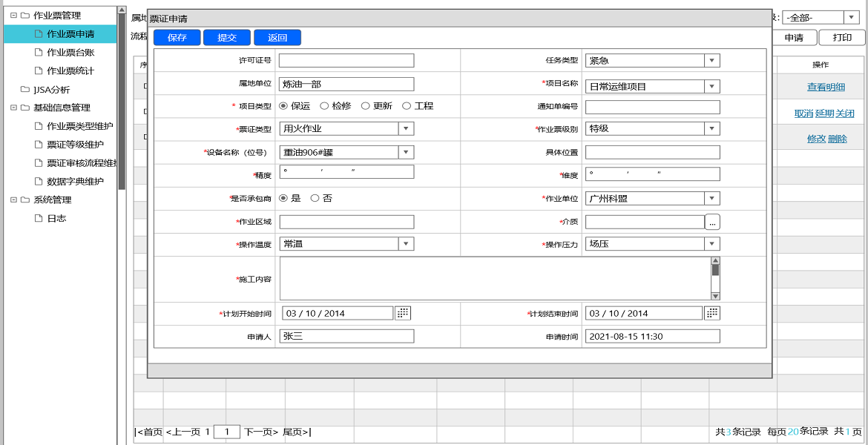
Task: Open 票证类型 dropdown showing 用火作业
Action: [x=346, y=128]
